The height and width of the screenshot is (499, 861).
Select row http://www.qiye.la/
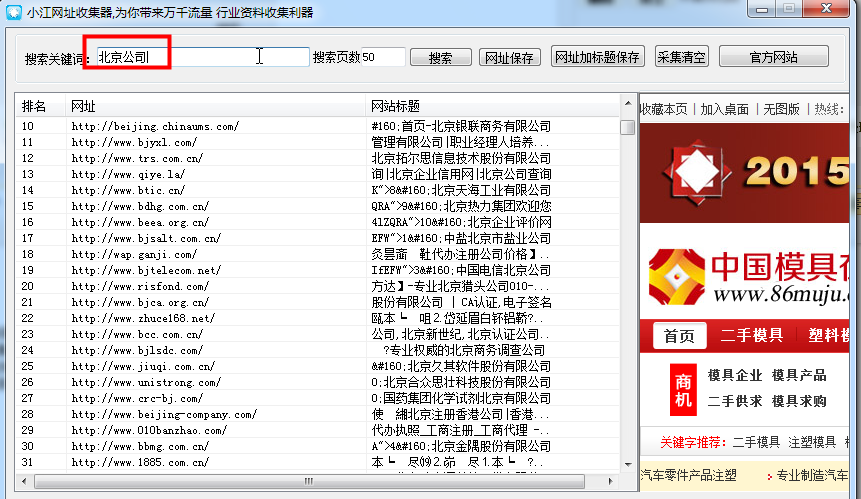click(x=318, y=174)
